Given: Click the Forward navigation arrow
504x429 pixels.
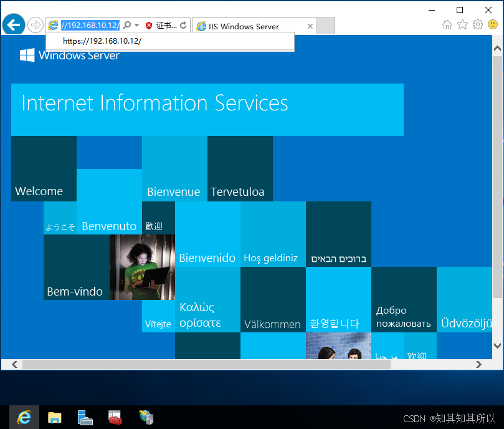Looking at the screenshot, I should [35, 26].
